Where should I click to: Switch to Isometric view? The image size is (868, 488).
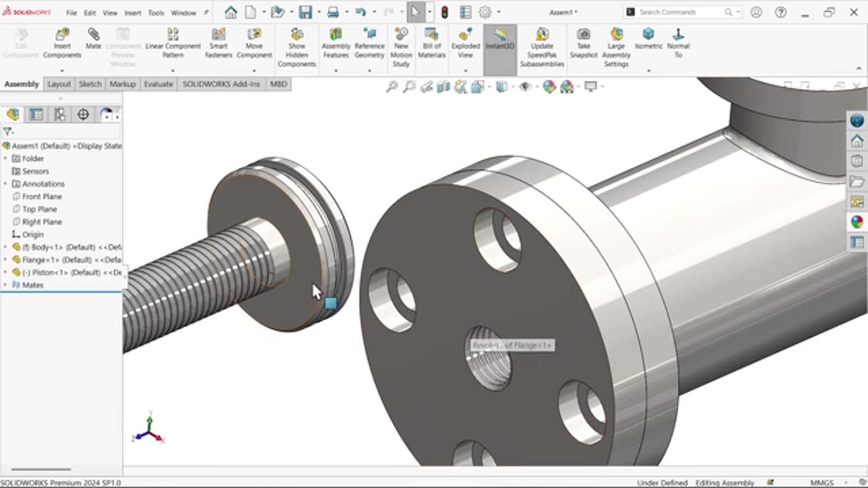click(x=649, y=39)
